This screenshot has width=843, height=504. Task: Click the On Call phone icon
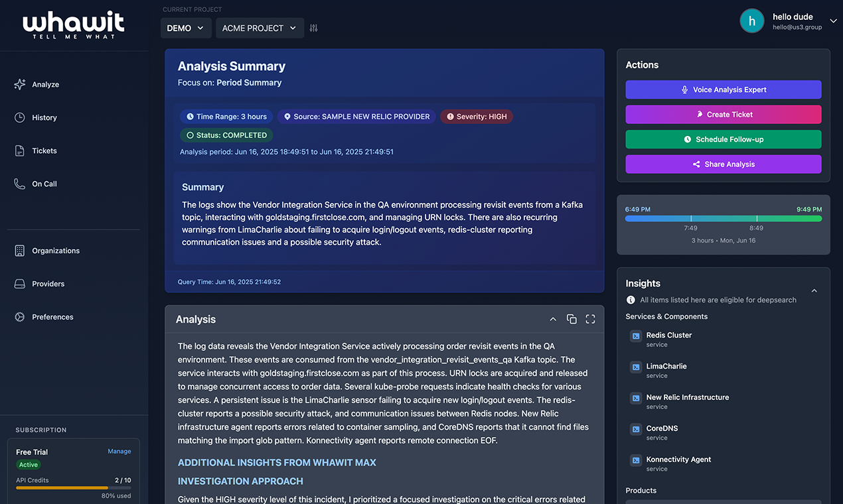point(20,184)
